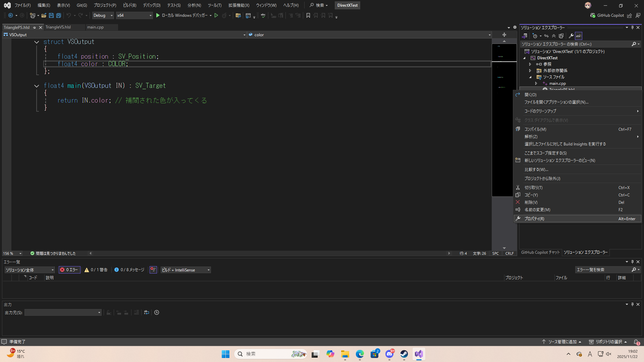Toggle the 0 Errors filter button
This screenshot has width=644, height=362.
click(x=69, y=270)
